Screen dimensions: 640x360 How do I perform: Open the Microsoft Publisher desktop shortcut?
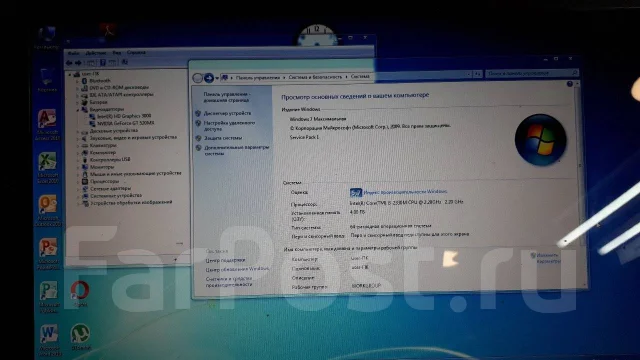click(x=49, y=296)
